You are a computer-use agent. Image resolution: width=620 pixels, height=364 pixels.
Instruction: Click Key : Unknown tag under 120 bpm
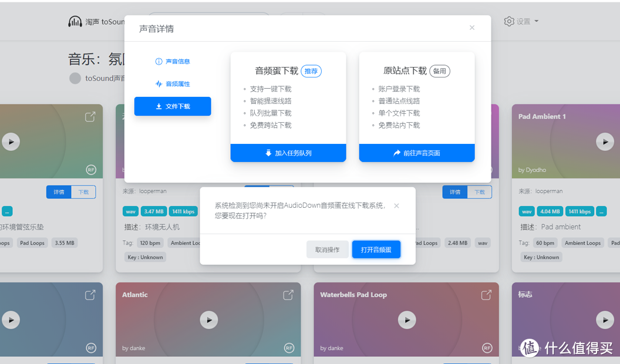coord(145,257)
